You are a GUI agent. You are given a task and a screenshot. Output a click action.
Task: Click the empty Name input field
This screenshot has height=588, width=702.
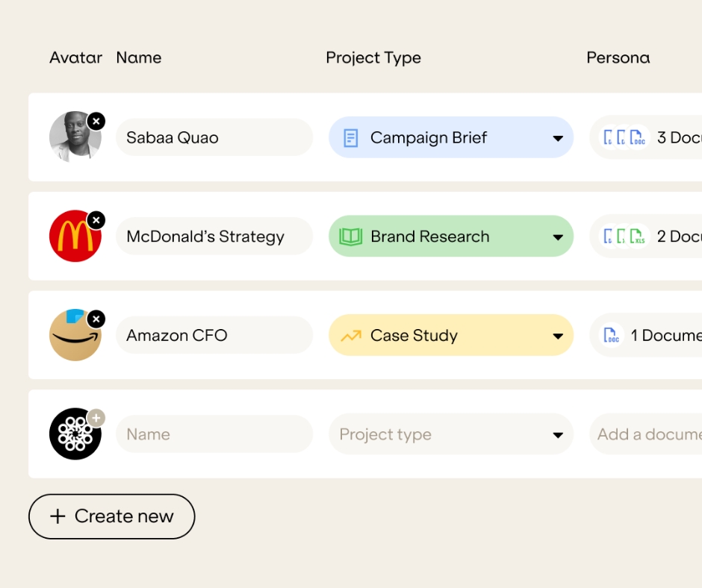click(x=214, y=434)
